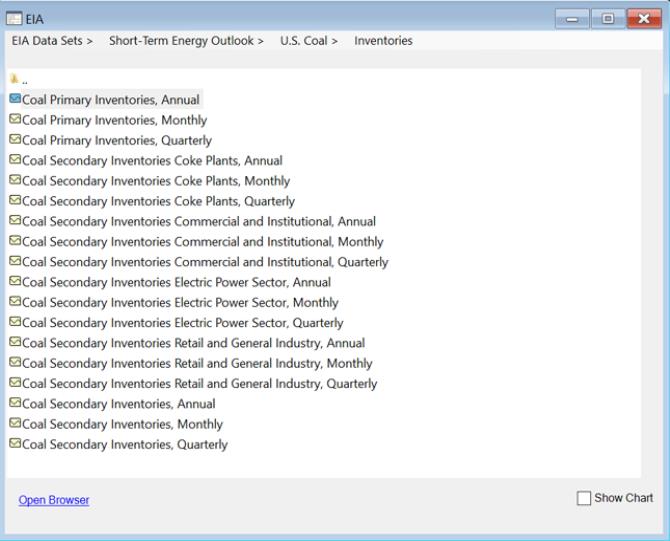Click icon beside Coal Primary Inventories, Annual
Viewport: 670px width, 541px height.
[x=15, y=99]
